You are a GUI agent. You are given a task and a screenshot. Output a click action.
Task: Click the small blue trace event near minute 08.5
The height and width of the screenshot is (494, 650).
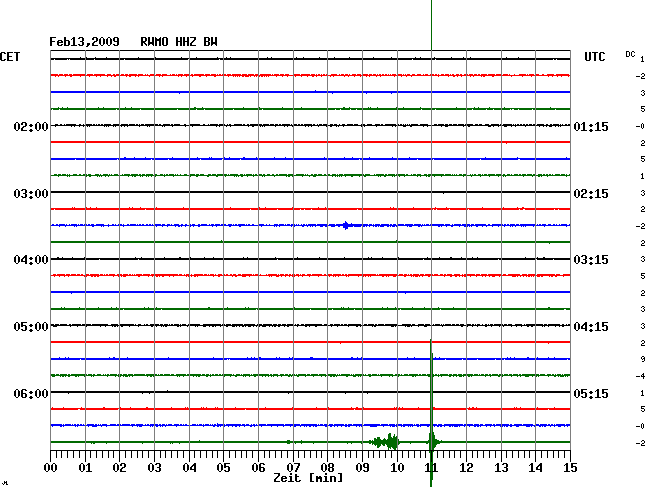346,225
